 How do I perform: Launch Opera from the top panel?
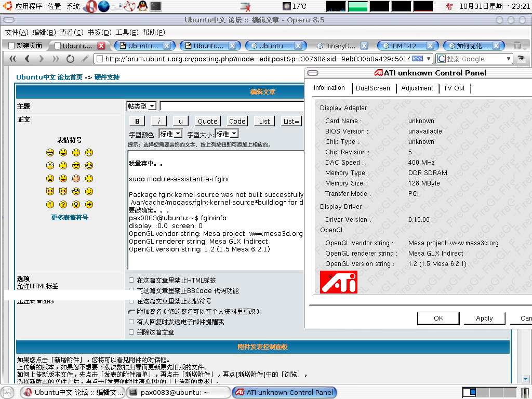[x=90, y=6]
